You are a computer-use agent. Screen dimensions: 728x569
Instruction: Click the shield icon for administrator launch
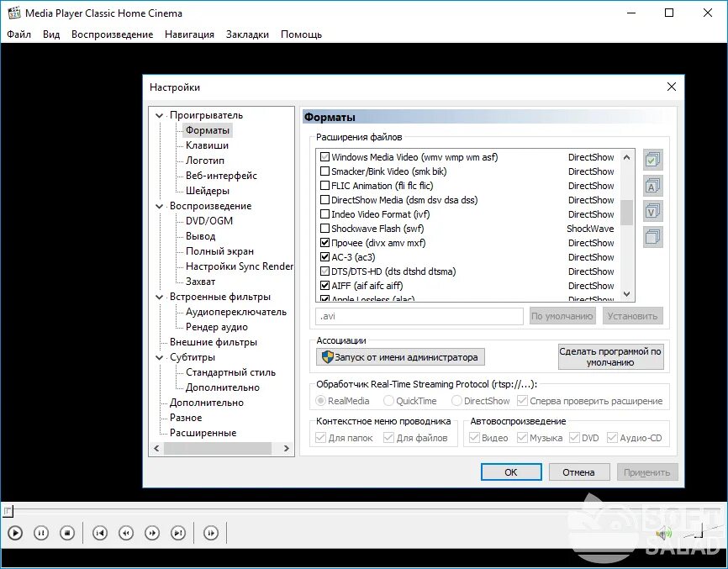coord(327,357)
